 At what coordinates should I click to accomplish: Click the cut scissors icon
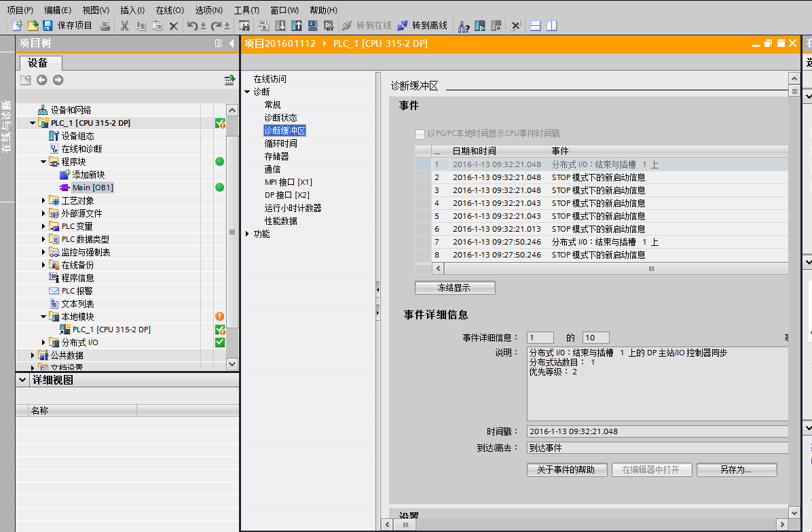(124, 25)
